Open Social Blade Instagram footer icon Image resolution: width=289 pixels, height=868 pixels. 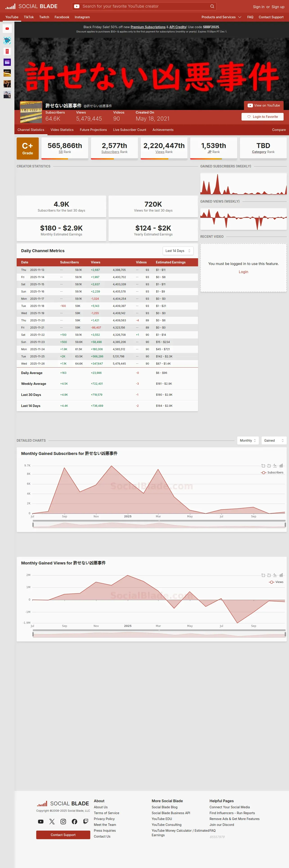pyautogui.click(x=63, y=822)
